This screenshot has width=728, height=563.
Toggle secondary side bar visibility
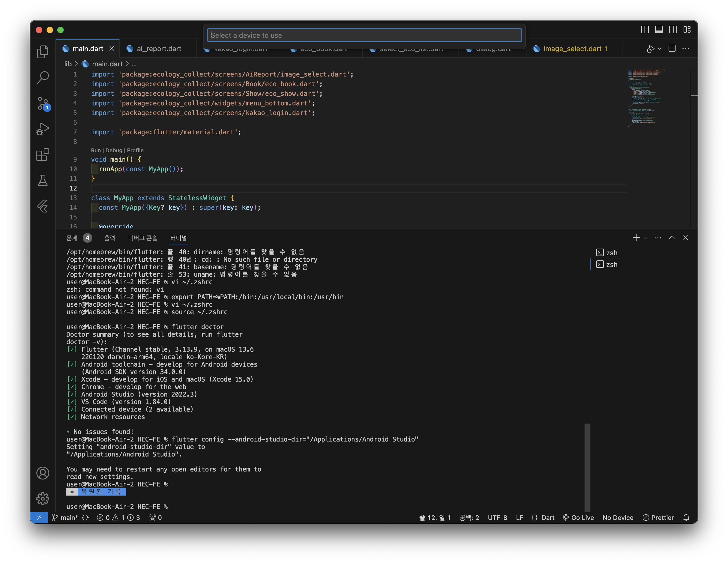[x=673, y=30]
